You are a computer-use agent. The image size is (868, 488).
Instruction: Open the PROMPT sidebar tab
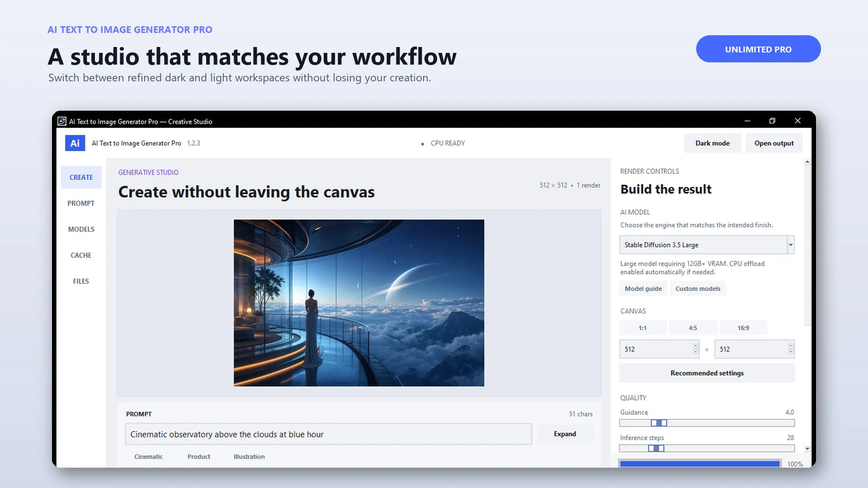tap(81, 203)
